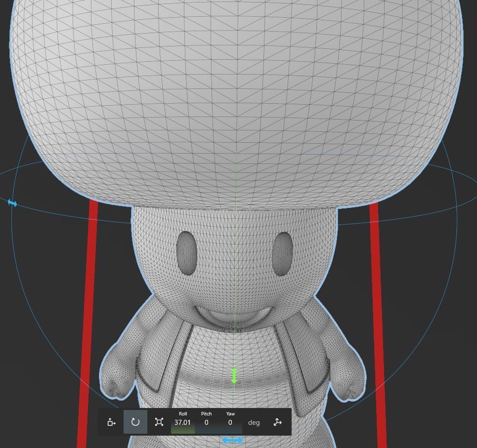Click the green vertical rotation handle
477x448 pixels.
point(234,376)
